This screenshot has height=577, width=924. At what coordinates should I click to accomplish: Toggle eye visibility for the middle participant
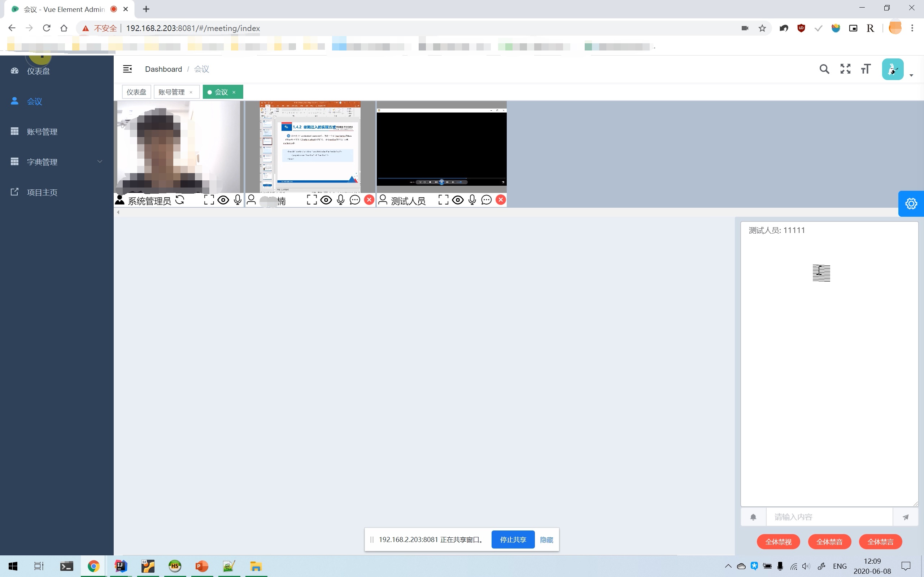[x=326, y=200]
